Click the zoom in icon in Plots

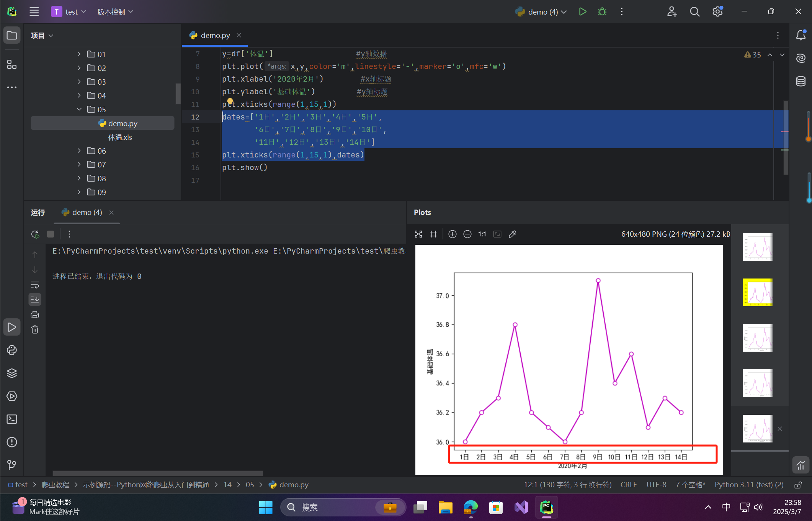[x=452, y=234]
